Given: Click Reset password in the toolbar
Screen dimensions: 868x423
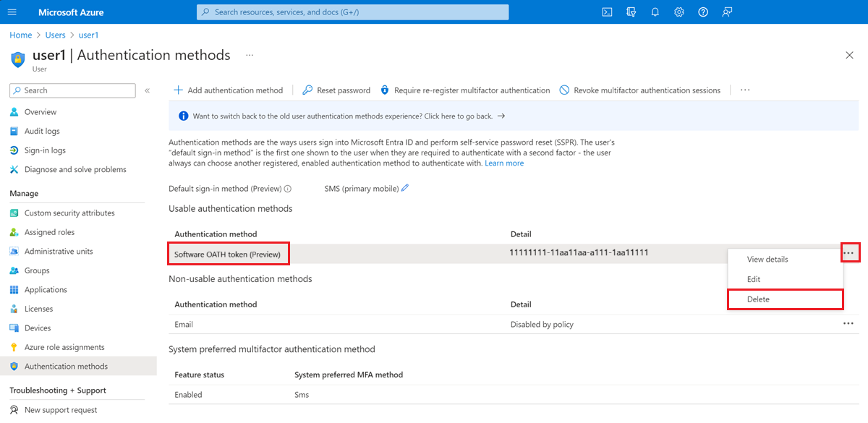Looking at the screenshot, I should tap(336, 90).
